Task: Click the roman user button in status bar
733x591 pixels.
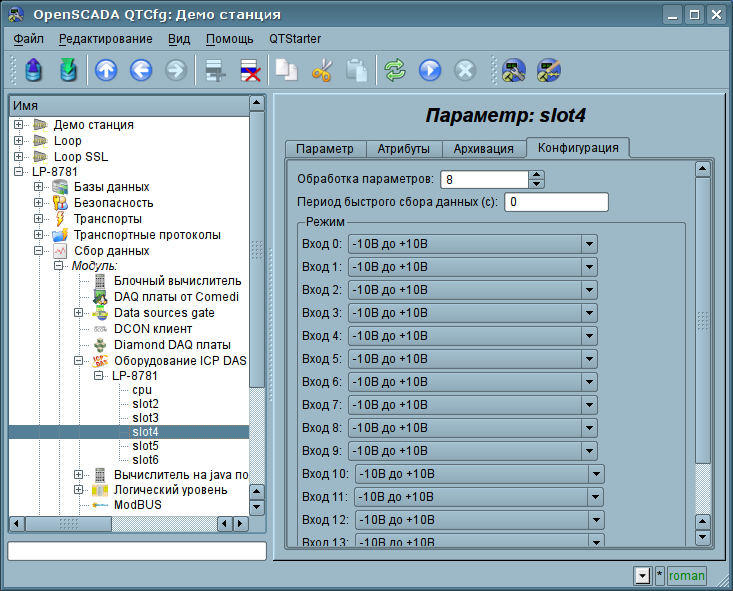Action: coord(686,575)
